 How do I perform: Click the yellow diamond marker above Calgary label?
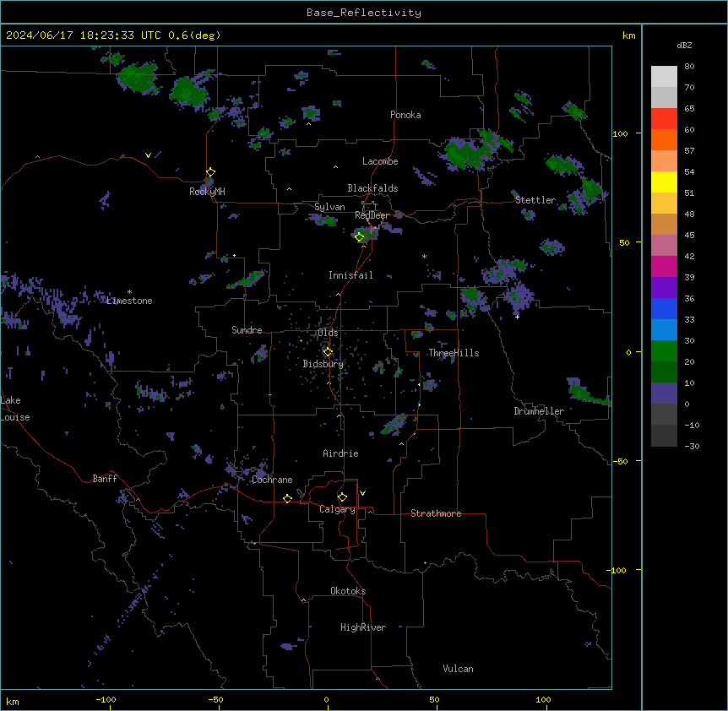click(342, 497)
